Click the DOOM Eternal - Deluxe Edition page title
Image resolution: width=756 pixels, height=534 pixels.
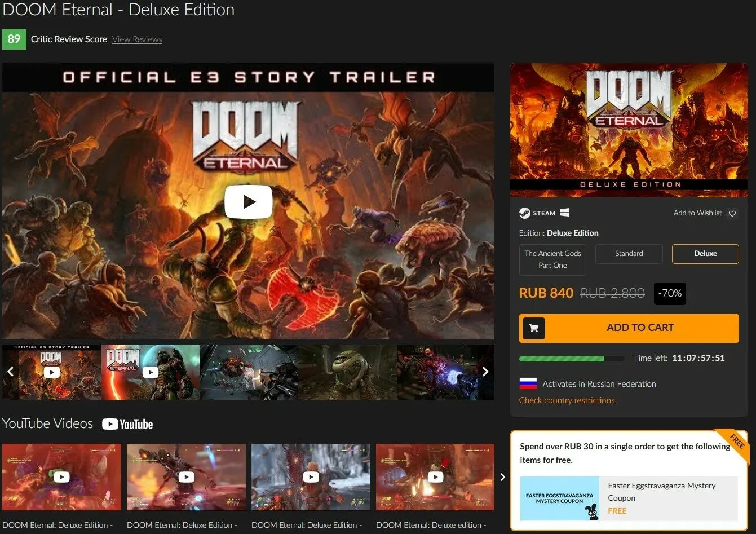coord(118,10)
